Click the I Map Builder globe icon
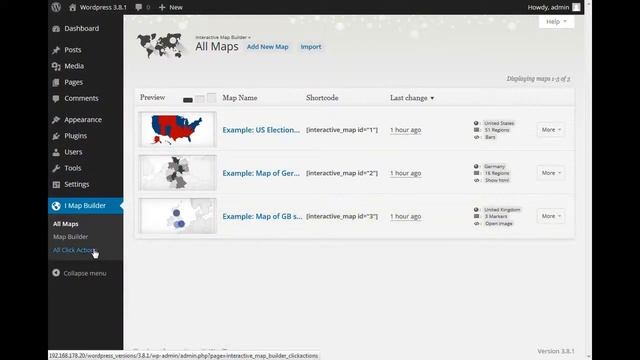 click(x=56, y=206)
